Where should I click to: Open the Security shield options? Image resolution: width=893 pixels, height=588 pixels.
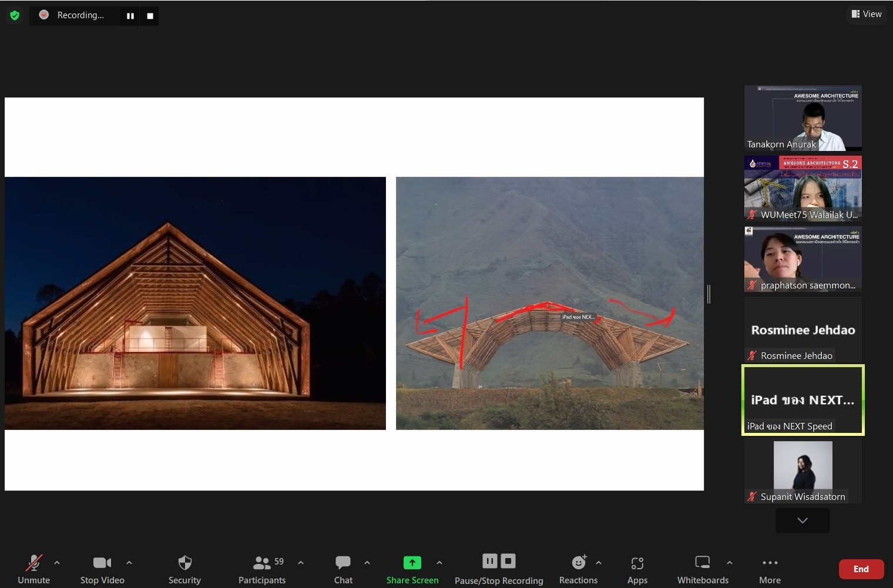(184, 569)
